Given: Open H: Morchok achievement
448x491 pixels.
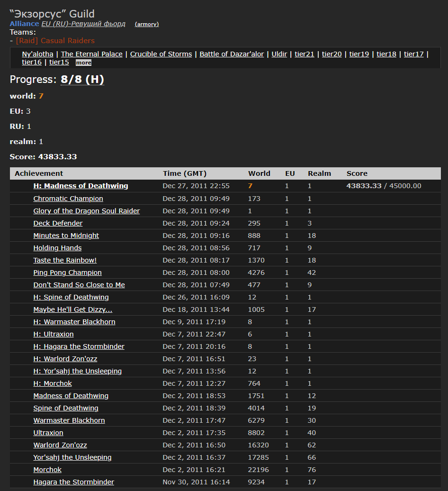Looking at the screenshot, I should 53,383.
